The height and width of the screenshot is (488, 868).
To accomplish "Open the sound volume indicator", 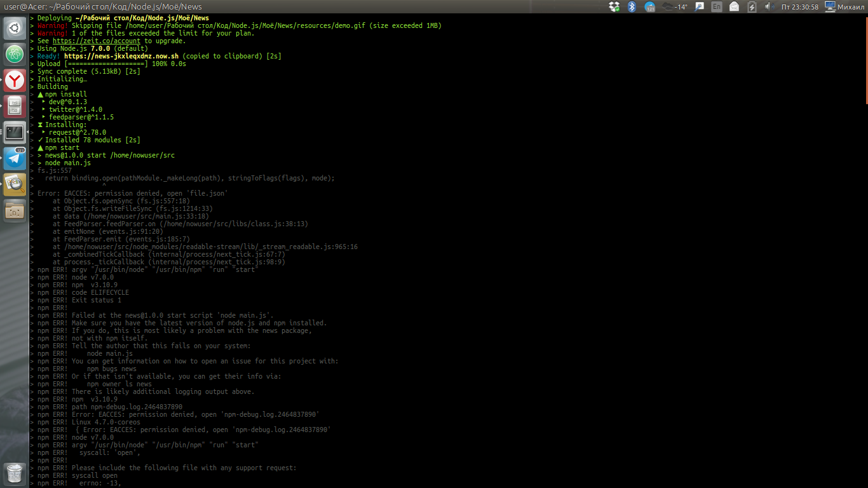I will point(768,6).
